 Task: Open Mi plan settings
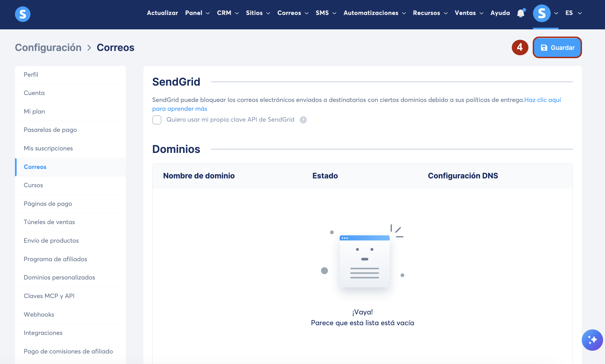[70, 112]
